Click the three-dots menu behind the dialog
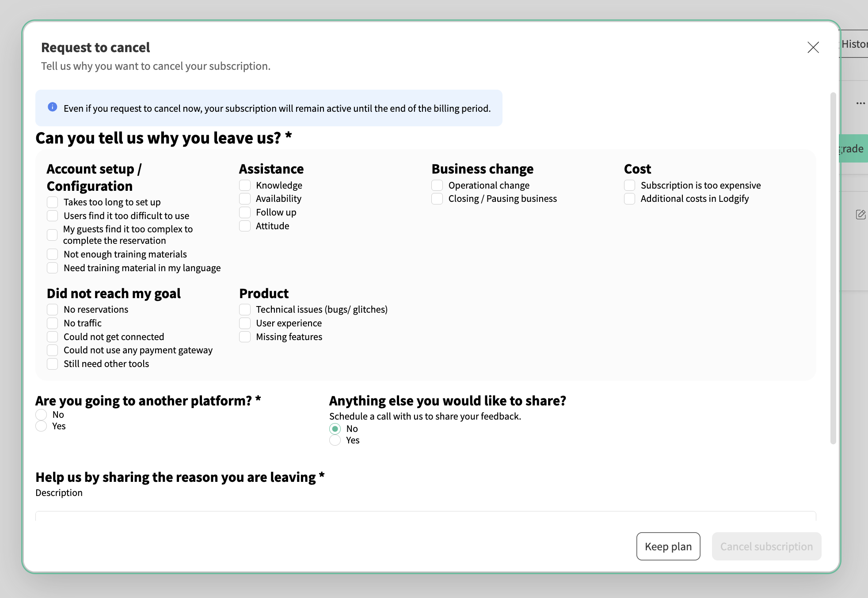The height and width of the screenshot is (598, 868). pos(860,103)
